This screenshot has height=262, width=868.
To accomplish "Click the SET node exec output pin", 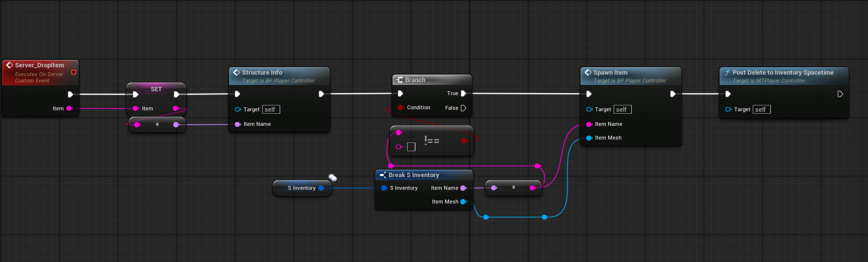I will point(176,94).
